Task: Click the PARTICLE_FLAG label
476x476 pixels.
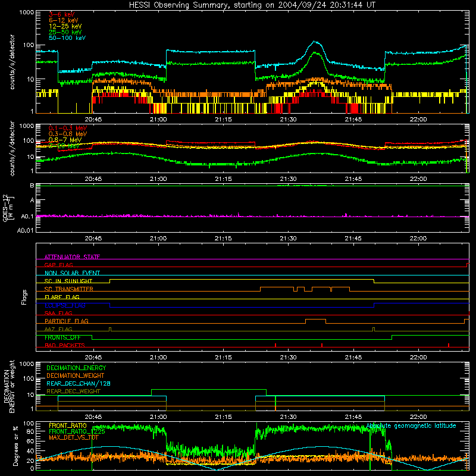Action: coord(67,321)
